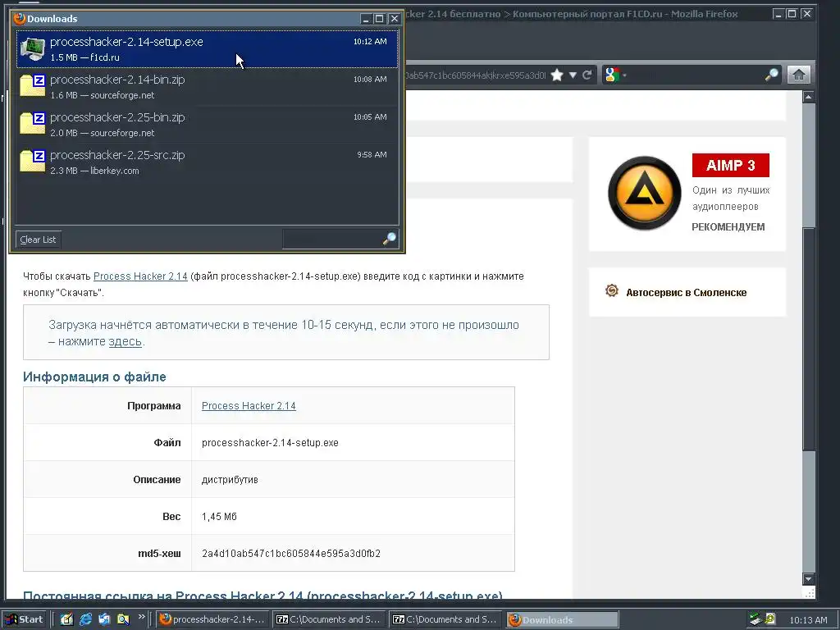Click the AIMP 3 red banner
This screenshot has width=840, height=630.
coord(730,165)
